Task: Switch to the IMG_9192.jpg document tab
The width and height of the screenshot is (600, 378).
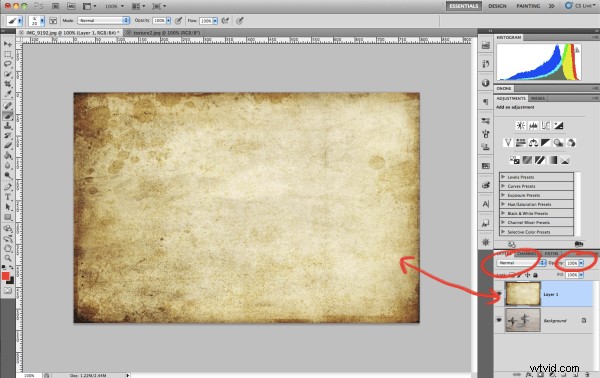Action: (x=70, y=33)
